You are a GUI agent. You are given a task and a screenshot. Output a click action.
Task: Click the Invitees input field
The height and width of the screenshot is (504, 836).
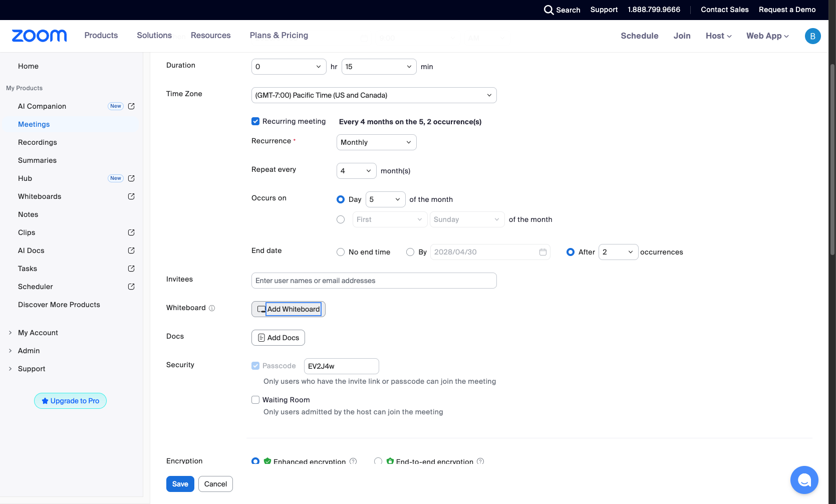coord(374,281)
